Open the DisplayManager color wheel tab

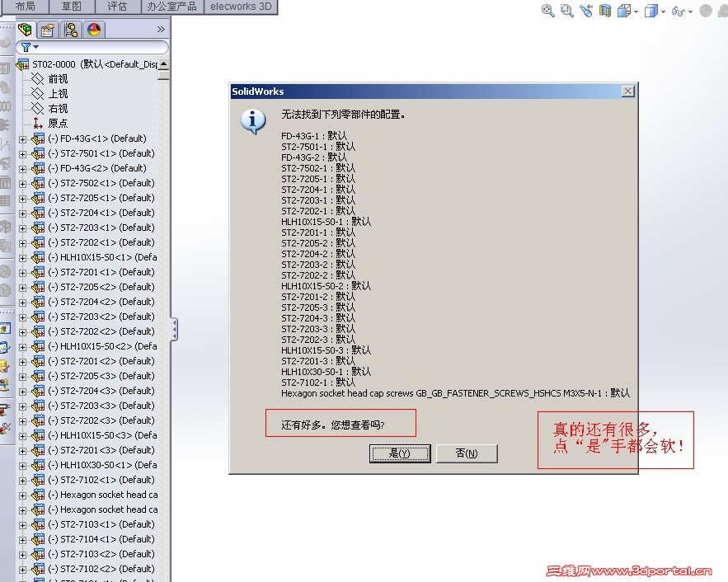94,30
